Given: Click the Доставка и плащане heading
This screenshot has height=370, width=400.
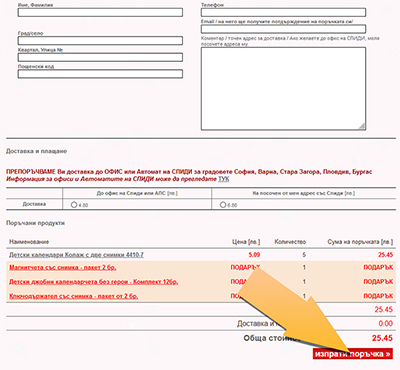Looking at the screenshot, I should [36, 151].
